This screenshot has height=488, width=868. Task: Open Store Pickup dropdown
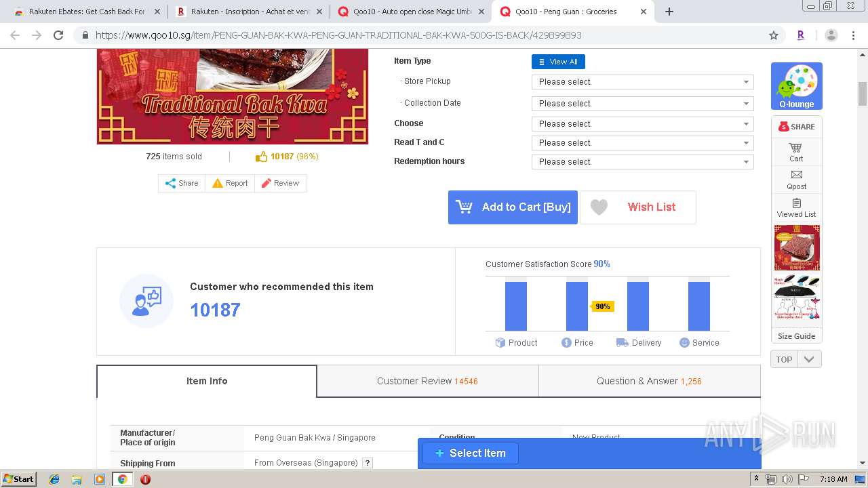coord(642,82)
